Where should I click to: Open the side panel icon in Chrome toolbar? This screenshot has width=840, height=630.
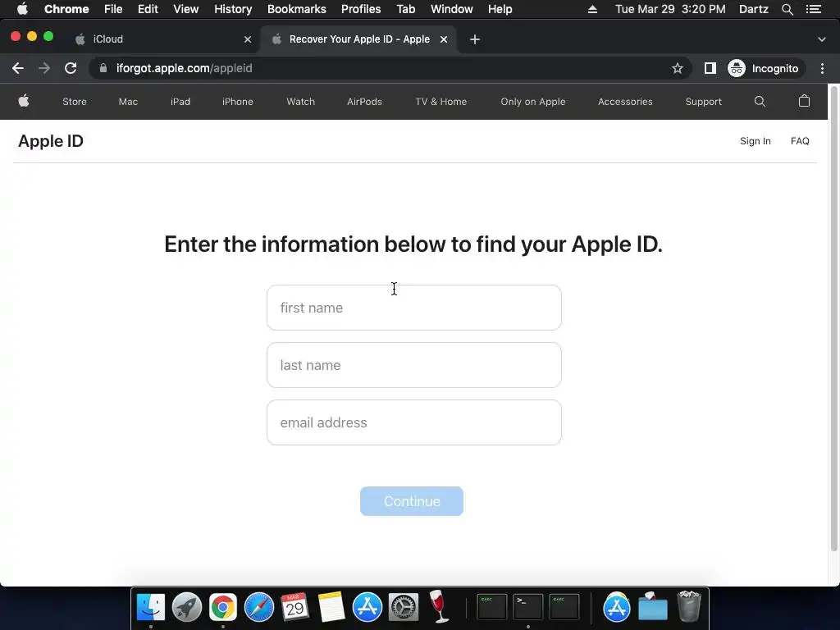[710, 68]
